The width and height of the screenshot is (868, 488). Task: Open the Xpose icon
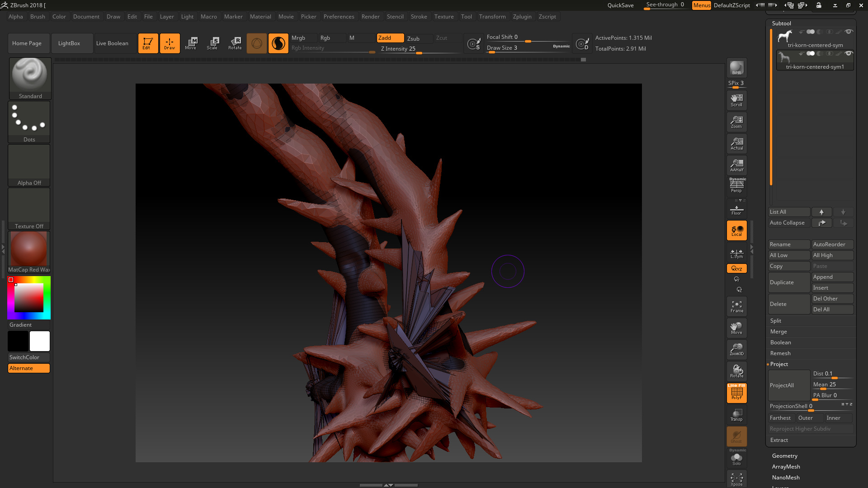point(736,479)
